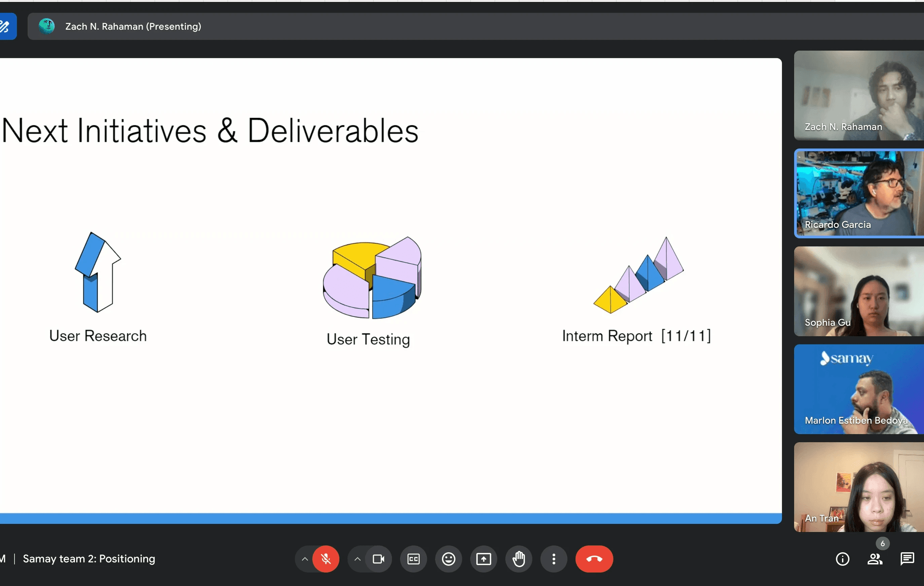Image resolution: width=924 pixels, height=586 pixels.
Task: Expand audio settings arrow
Action: pyautogui.click(x=305, y=559)
